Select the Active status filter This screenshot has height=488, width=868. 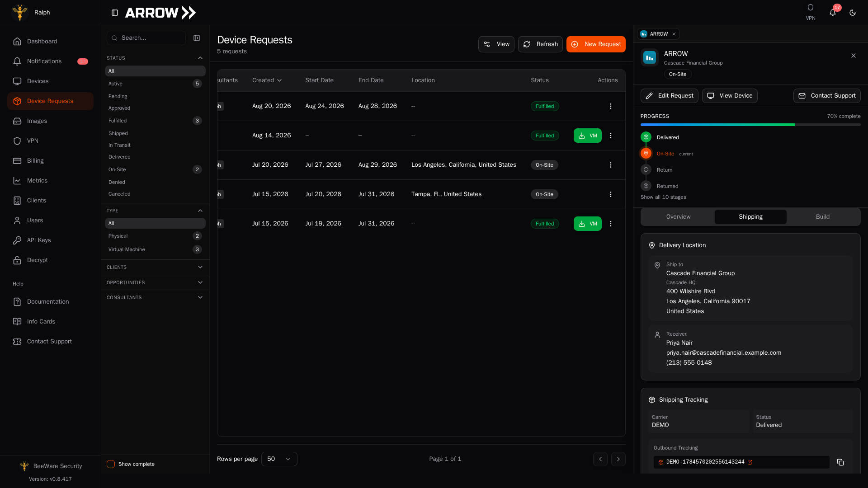[155, 84]
